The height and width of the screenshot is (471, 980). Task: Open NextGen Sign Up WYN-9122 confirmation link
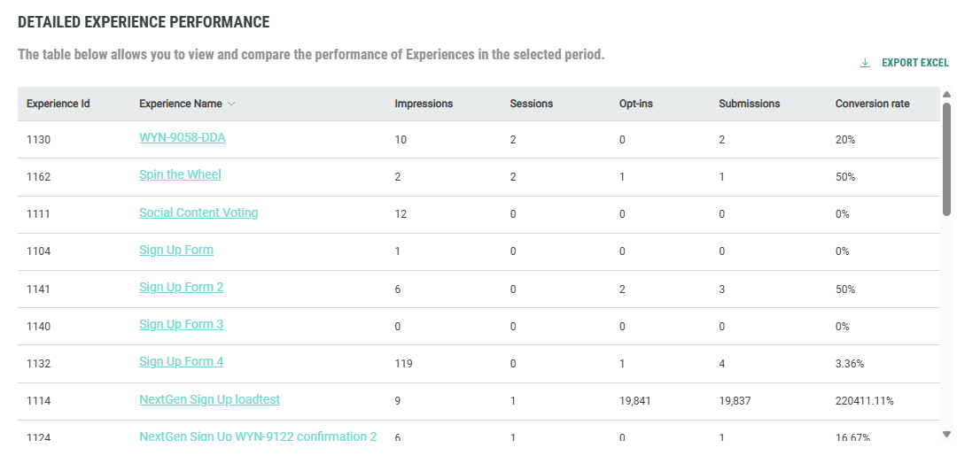click(258, 436)
